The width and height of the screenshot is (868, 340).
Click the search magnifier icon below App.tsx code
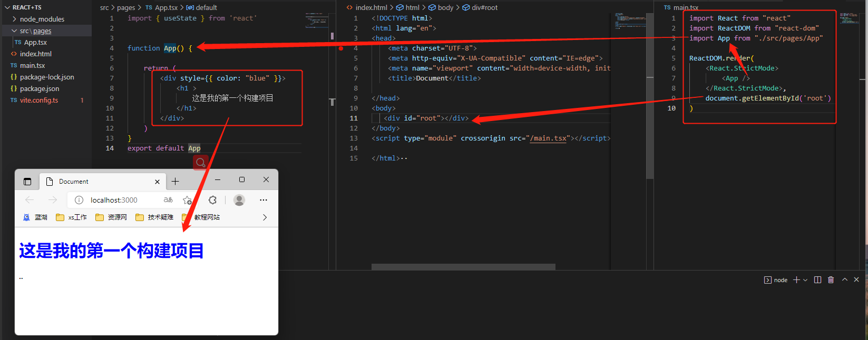[x=201, y=163]
